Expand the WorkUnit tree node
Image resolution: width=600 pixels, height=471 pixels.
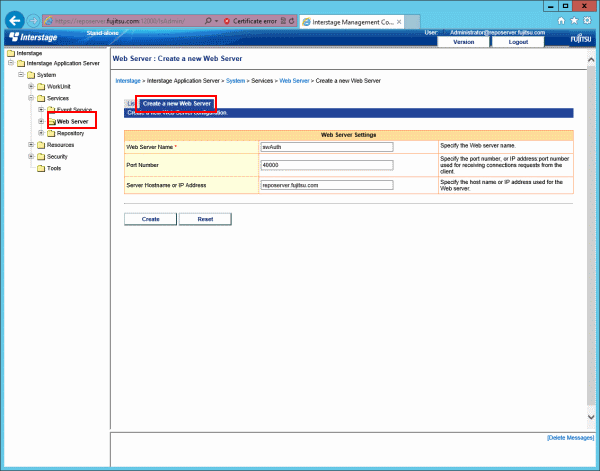pyautogui.click(x=31, y=86)
